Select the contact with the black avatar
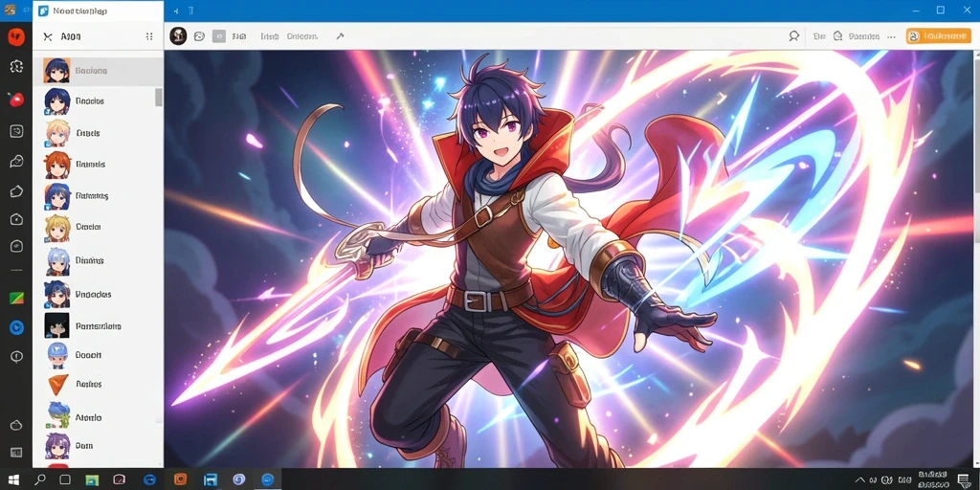 pos(99,325)
